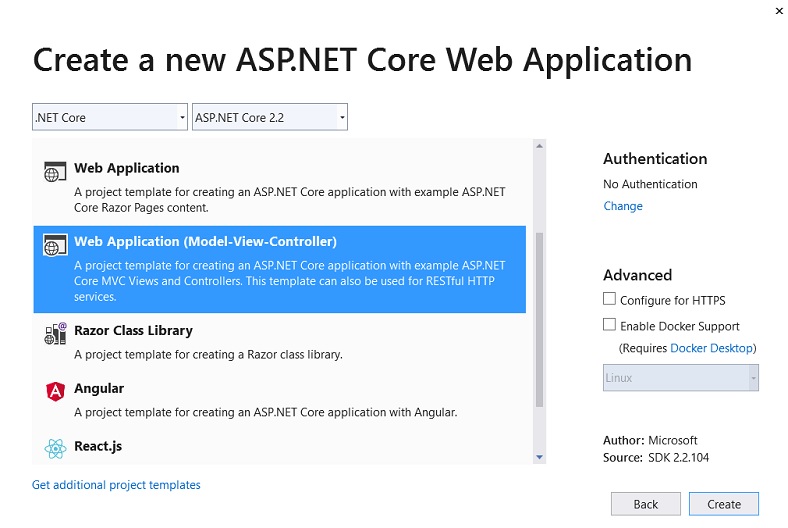This screenshot has width=788, height=528.
Task: Open the Docker Desktop link
Action: (712, 348)
